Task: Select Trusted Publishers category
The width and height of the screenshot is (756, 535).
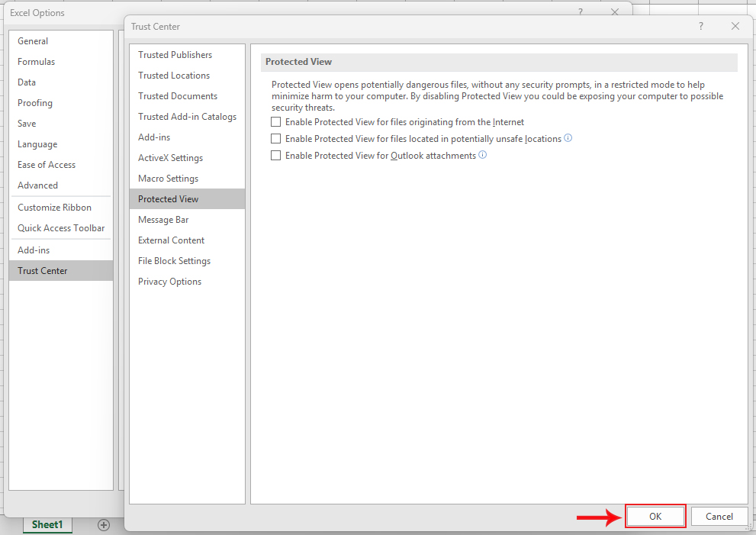Action: pyautogui.click(x=175, y=55)
